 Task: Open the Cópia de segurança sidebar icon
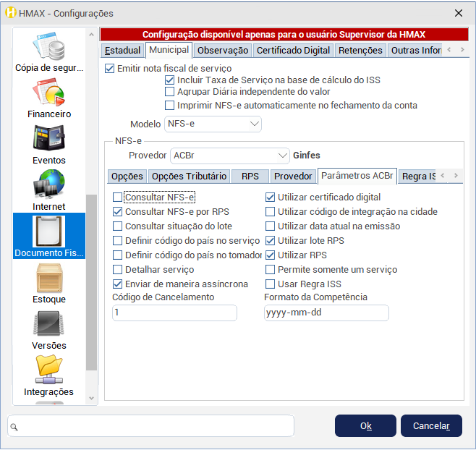click(x=48, y=48)
